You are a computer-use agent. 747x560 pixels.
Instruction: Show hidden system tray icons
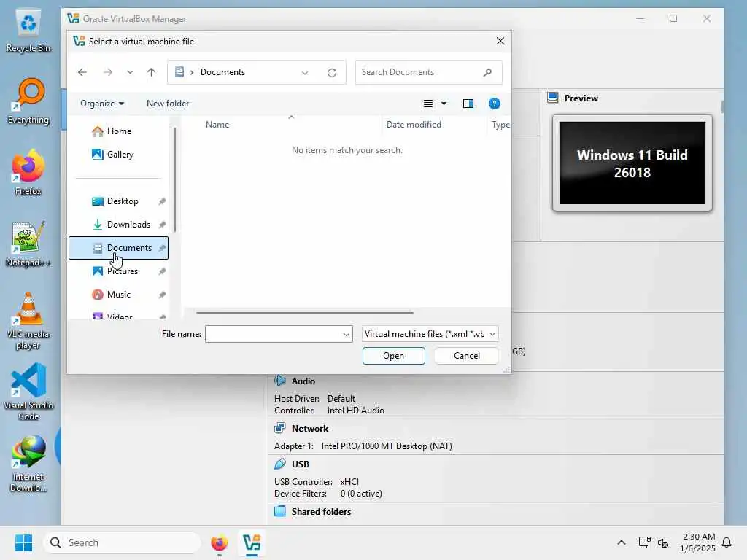pos(622,542)
